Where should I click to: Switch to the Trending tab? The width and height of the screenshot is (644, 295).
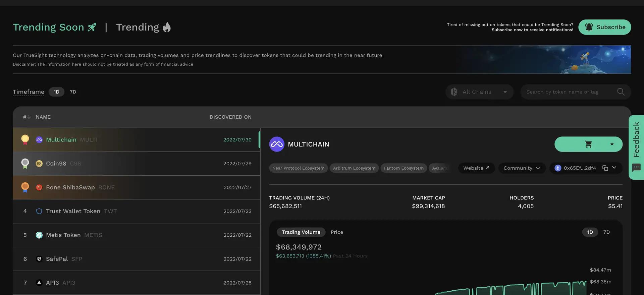144,27
